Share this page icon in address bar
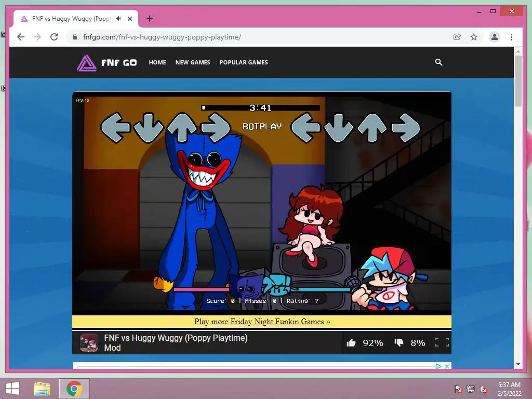 point(457,37)
